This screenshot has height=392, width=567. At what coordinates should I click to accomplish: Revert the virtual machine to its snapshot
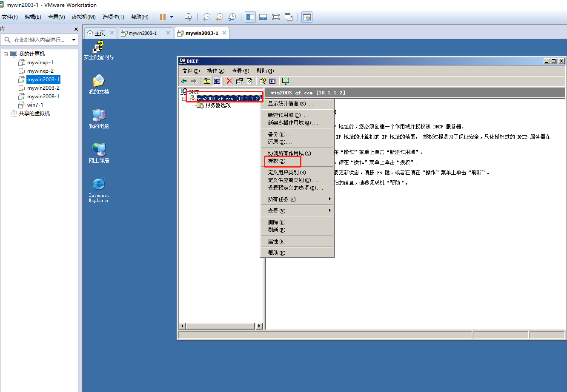click(219, 17)
